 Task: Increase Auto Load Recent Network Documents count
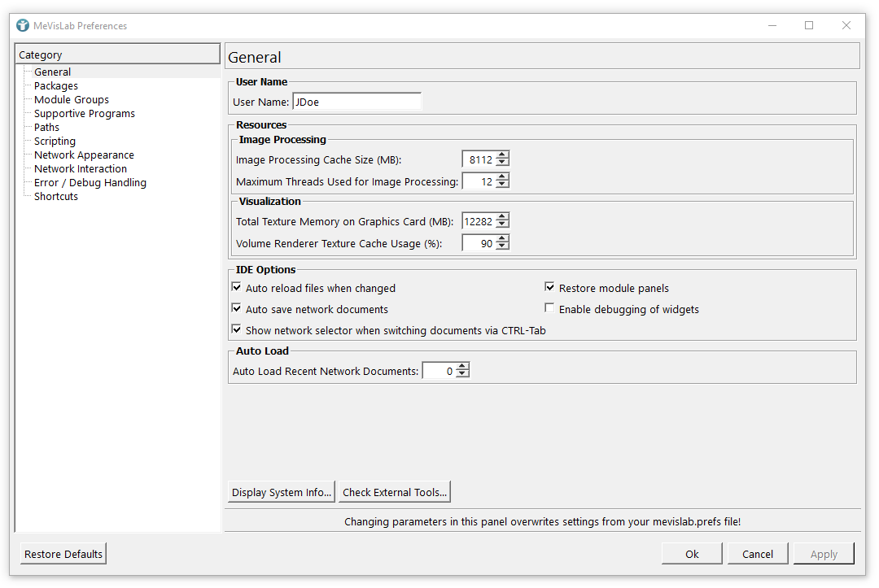point(462,368)
